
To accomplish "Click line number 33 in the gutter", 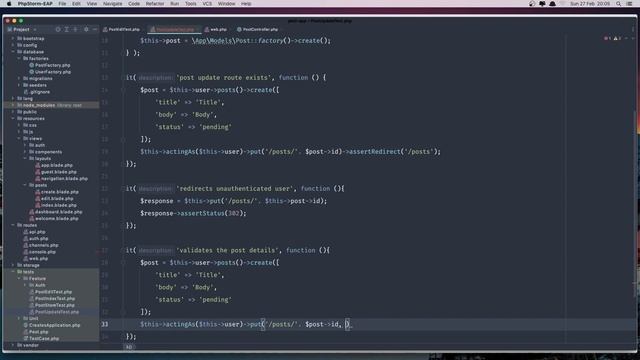I will pyautogui.click(x=105, y=324).
